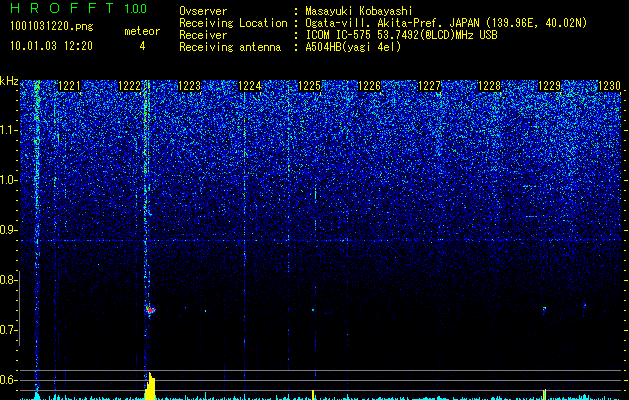Screen dimensions: 629x400
Task: Click the 1229 time marker
Action: coord(549,86)
